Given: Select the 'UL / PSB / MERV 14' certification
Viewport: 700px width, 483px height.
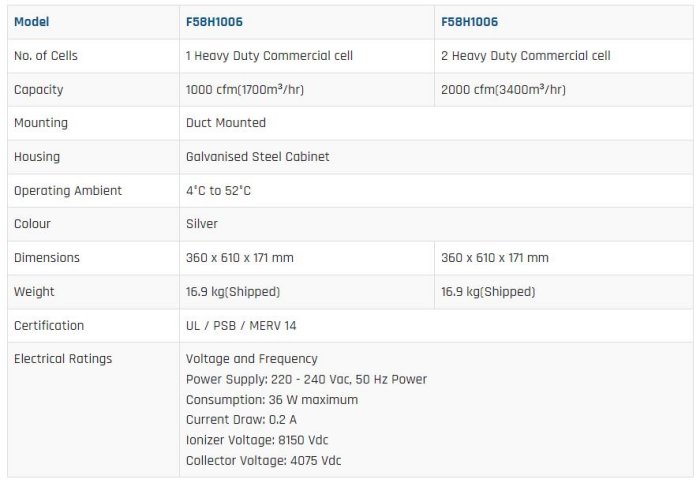Looking at the screenshot, I should click(241, 326).
